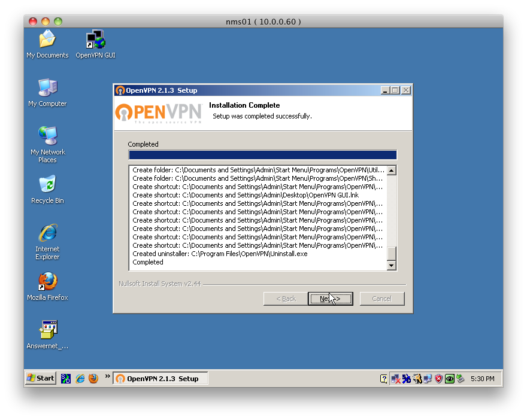Select the Answernet installer desktop icon
Screen dimensions: 527x420
click(x=47, y=334)
